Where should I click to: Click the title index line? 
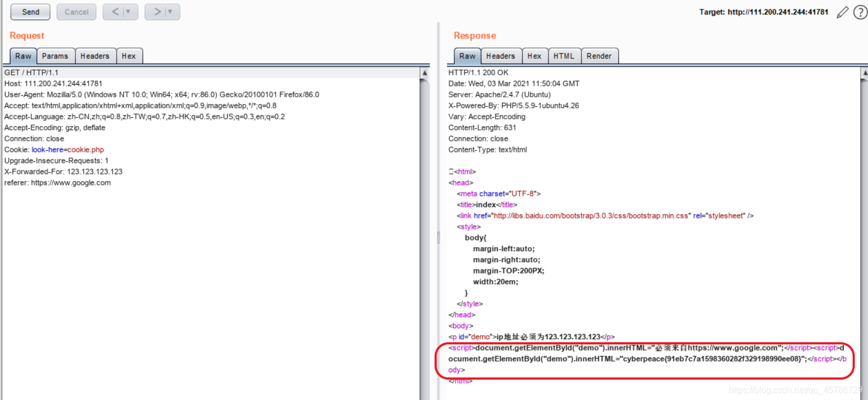(x=487, y=205)
